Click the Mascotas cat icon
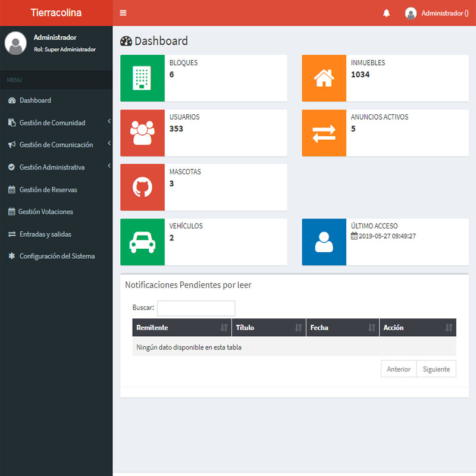The image size is (476, 476). pyautogui.click(x=142, y=187)
